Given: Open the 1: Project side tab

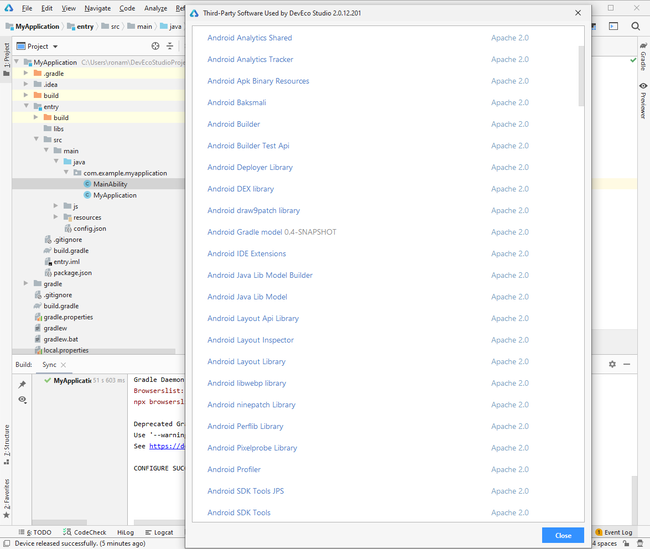Looking at the screenshot, I should click(x=6, y=59).
